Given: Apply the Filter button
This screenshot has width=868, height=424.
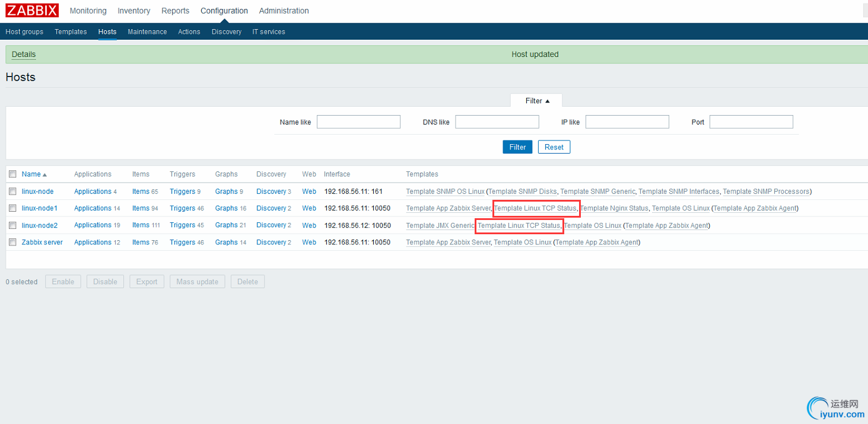Looking at the screenshot, I should 517,147.
